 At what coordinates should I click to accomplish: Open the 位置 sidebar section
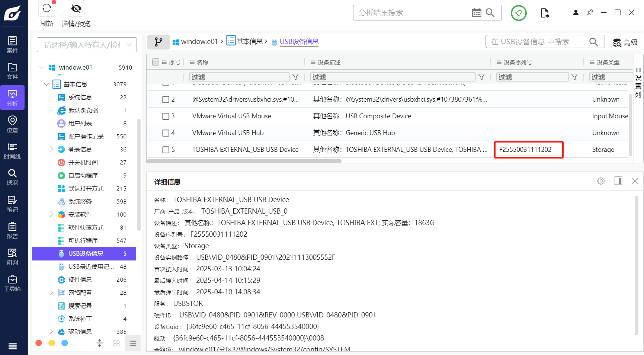pos(12,124)
